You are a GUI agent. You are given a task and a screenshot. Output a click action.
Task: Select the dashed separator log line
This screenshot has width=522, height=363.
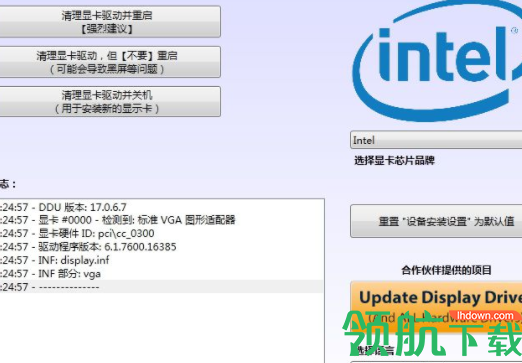point(161,287)
